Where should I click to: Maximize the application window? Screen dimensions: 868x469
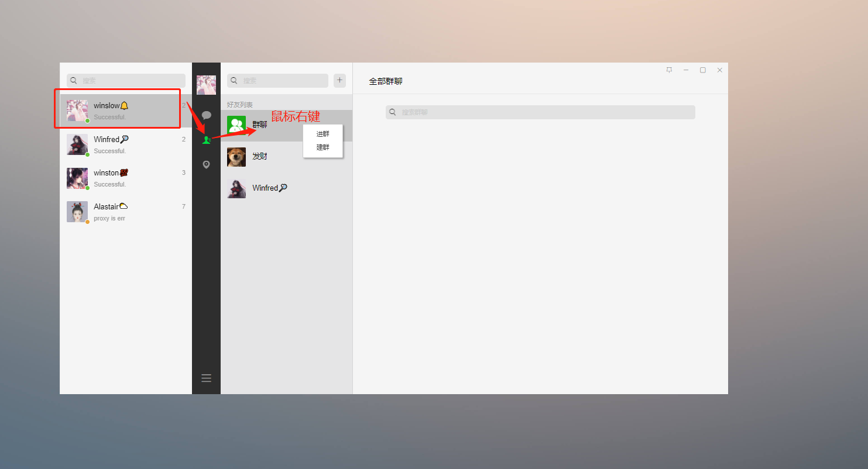(x=703, y=70)
